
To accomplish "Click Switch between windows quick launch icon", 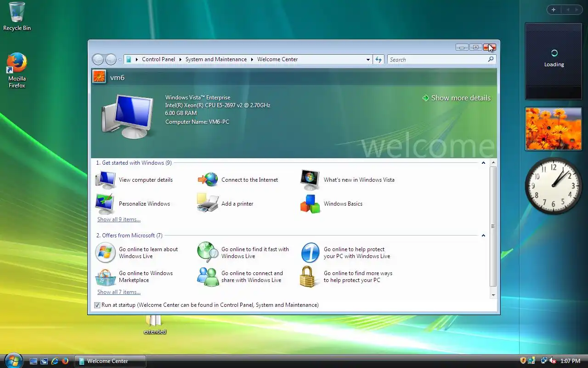I will coord(44,361).
